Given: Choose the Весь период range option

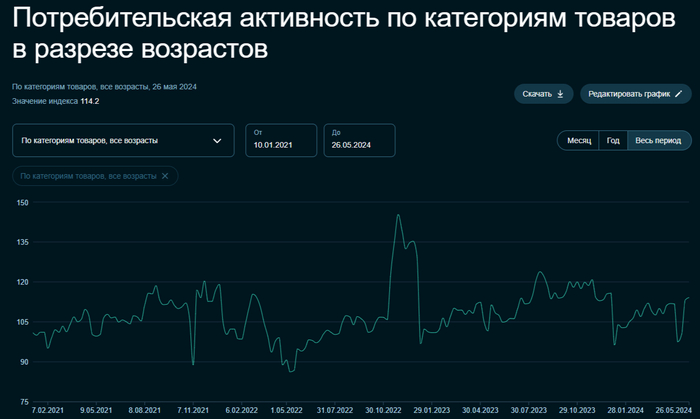Looking at the screenshot, I should coord(658,141).
